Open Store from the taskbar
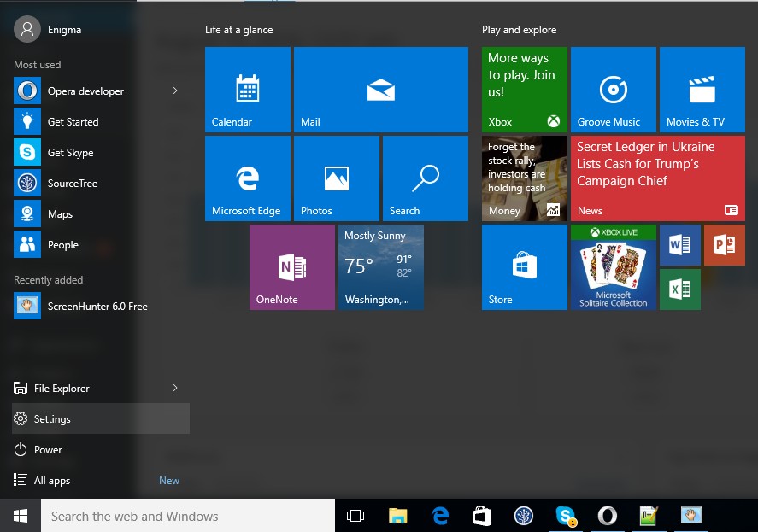This screenshot has width=758, height=532. click(481, 516)
